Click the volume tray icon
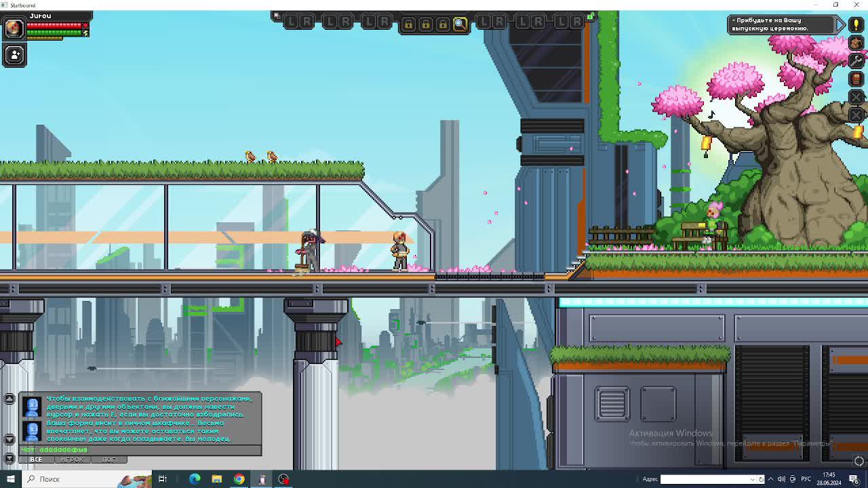Image resolution: width=868 pixels, height=488 pixels. coord(781,479)
